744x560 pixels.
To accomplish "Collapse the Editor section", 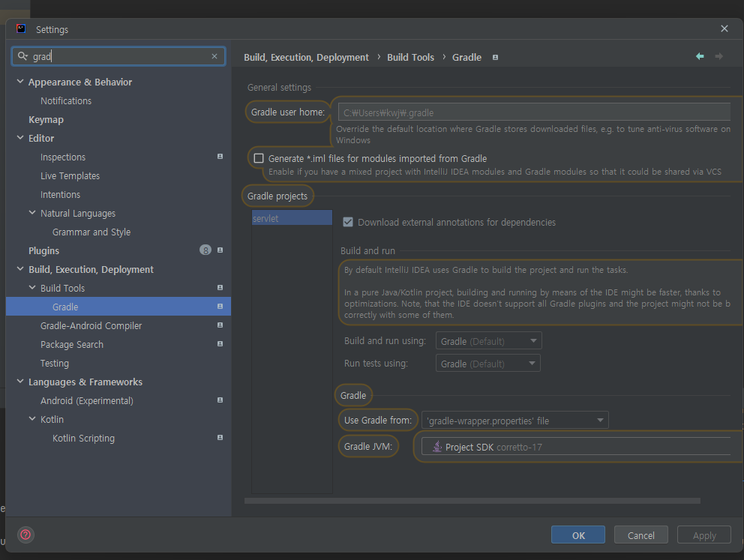I will coord(20,138).
